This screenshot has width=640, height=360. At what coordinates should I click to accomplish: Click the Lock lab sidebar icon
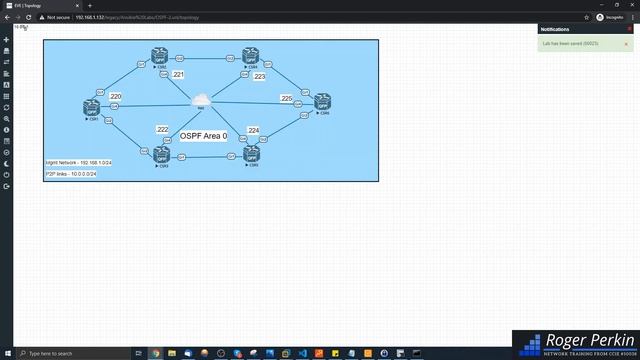pyautogui.click(x=6, y=152)
